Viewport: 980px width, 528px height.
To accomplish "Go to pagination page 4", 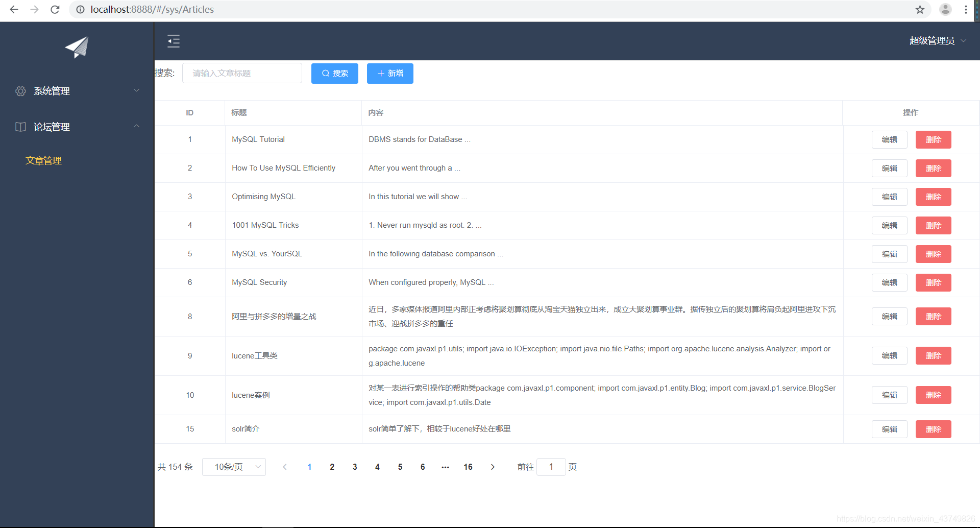I will point(377,467).
